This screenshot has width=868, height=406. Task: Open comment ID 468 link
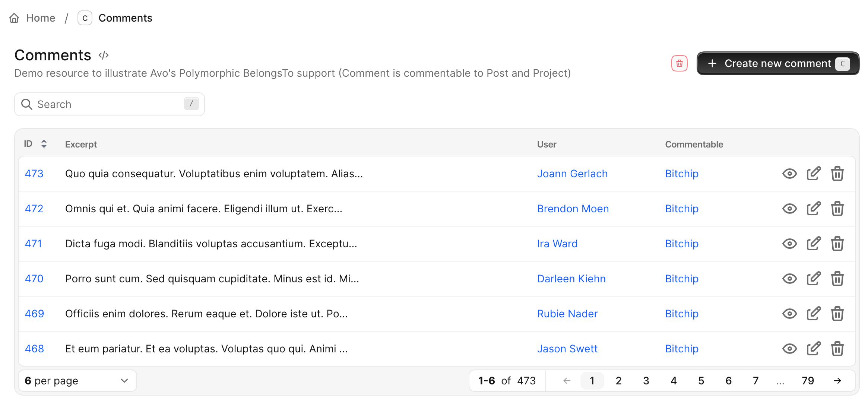coord(34,349)
